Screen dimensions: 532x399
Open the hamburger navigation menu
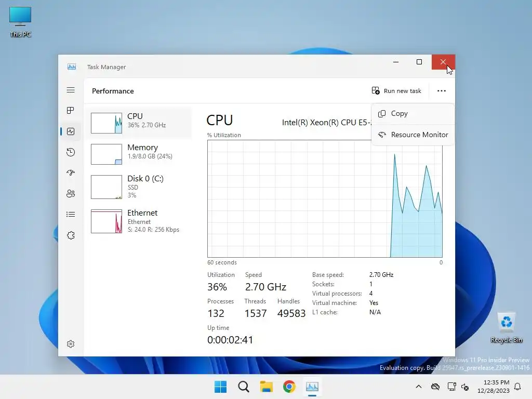[x=71, y=90]
